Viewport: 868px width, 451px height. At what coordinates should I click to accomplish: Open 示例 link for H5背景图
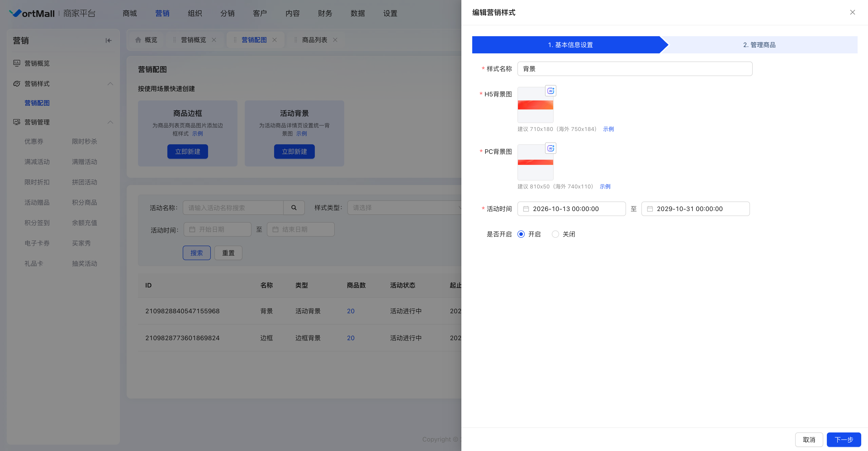tap(608, 129)
